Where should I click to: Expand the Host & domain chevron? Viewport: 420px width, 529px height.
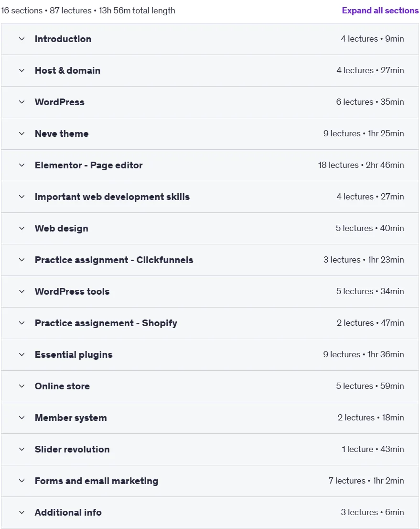tap(22, 70)
